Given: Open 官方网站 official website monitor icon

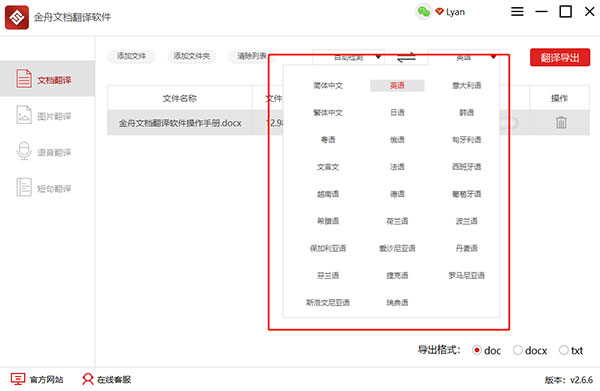Looking at the screenshot, I should click(x=18, y=379).
